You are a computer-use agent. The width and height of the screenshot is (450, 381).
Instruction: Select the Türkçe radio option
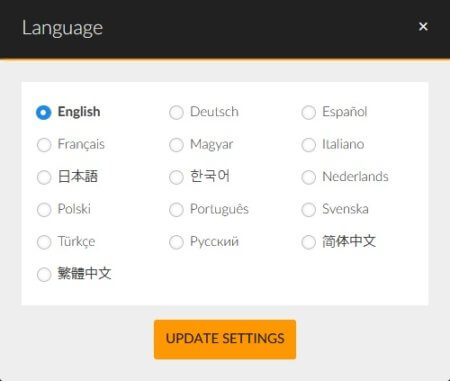pyautogui.click(x=44, y=242)
